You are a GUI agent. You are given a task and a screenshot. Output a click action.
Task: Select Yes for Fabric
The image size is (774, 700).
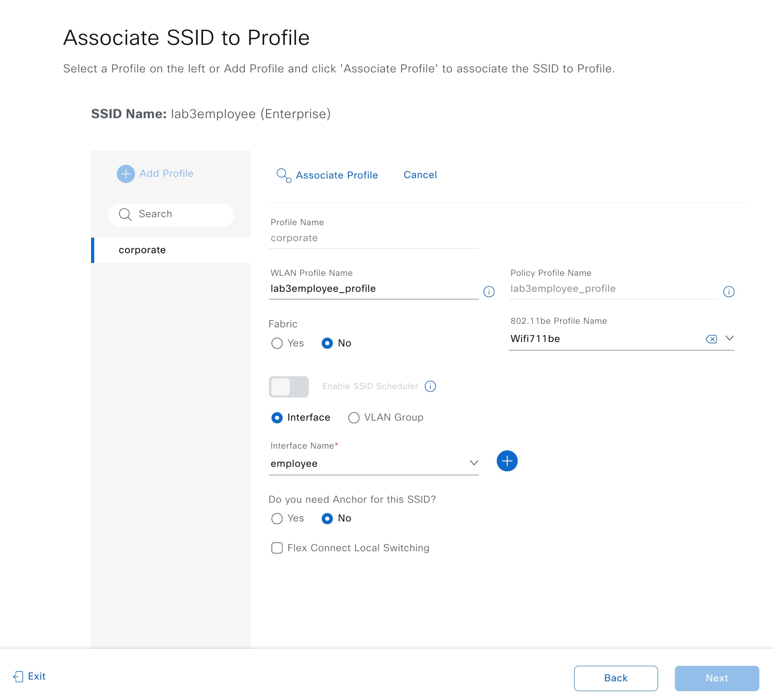click(277, 343)
